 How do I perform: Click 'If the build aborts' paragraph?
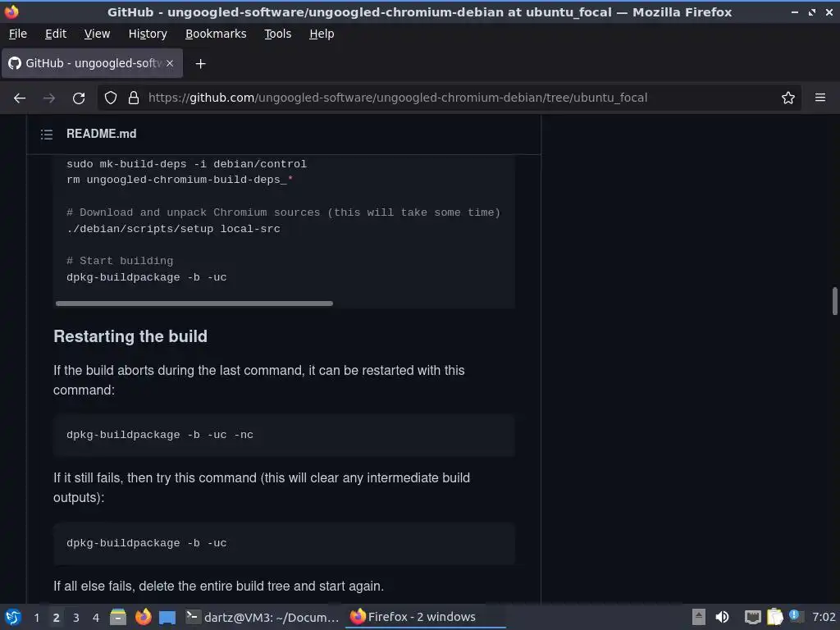(x=258, y=380)
